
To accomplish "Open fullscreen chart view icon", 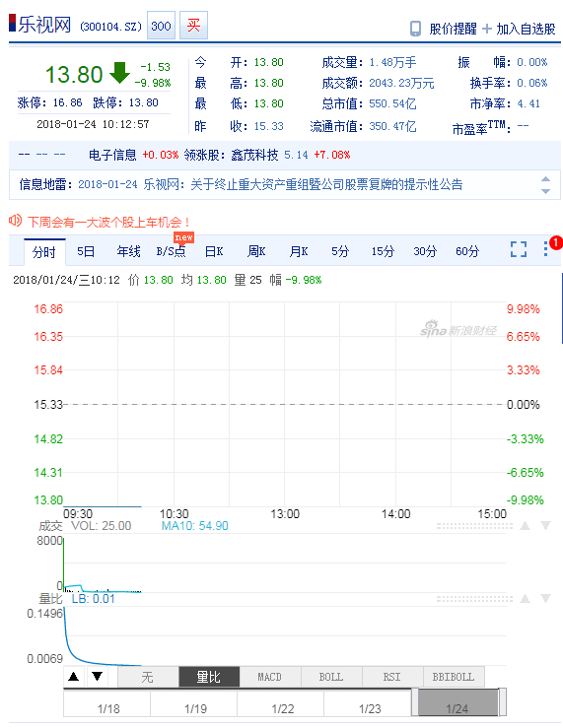I will (x=519, y=249).
